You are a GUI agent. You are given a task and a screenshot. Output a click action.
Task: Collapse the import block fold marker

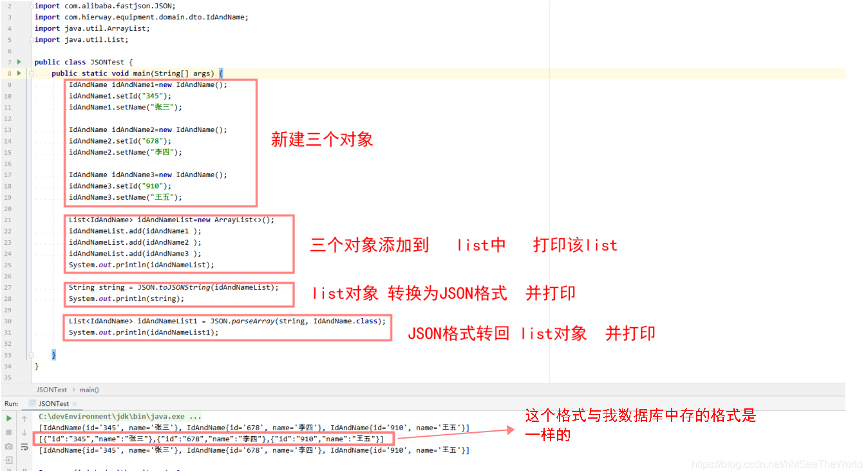click(x=30, y=6)
